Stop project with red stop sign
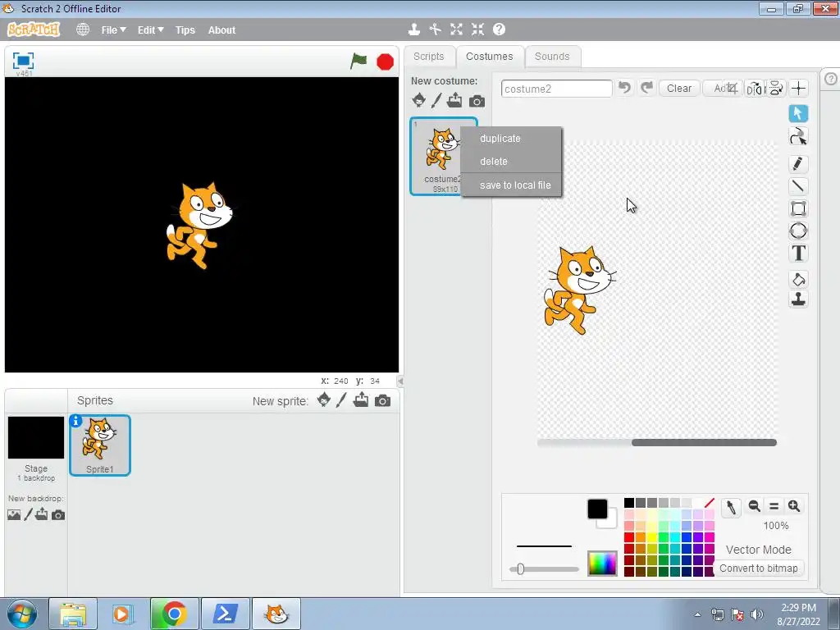The height and width of the screenshot is (630, 840). pos(386,62)
